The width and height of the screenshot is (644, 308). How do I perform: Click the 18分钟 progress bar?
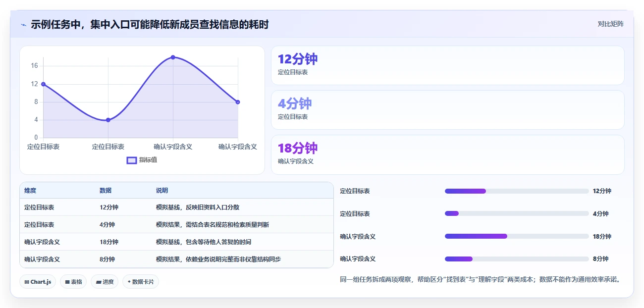point(517,236)
